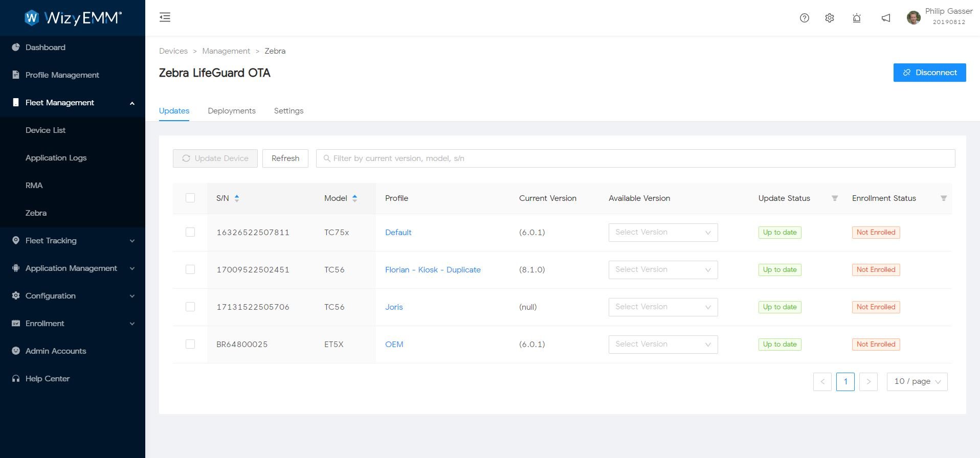This screenshot has height=458, width=980.
Task: Switch to the Updates tab
Action: pos(174,111)
